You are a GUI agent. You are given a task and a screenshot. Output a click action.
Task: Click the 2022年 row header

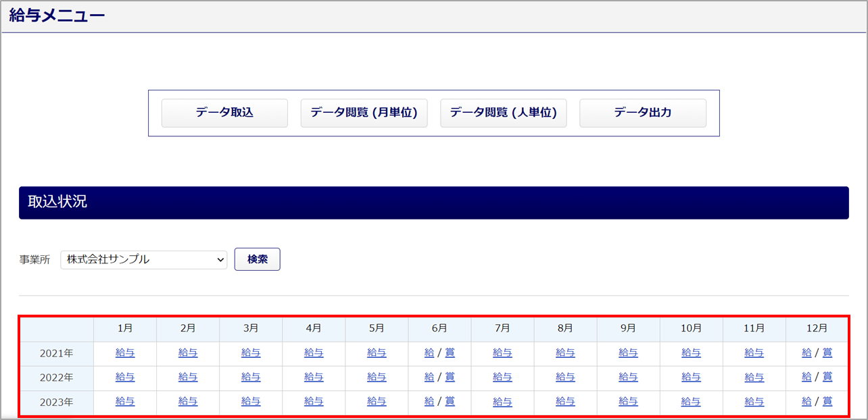pyautogui.click(x=56, y=377)
